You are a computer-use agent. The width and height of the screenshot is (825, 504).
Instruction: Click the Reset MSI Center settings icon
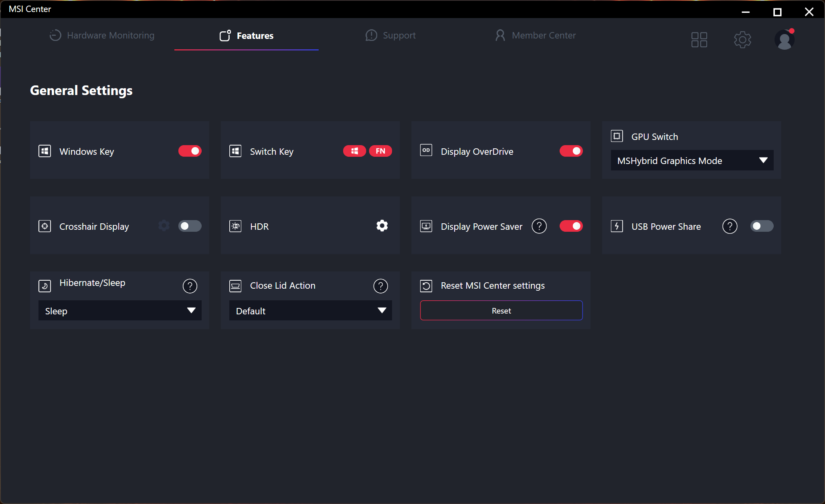(426, 286)
